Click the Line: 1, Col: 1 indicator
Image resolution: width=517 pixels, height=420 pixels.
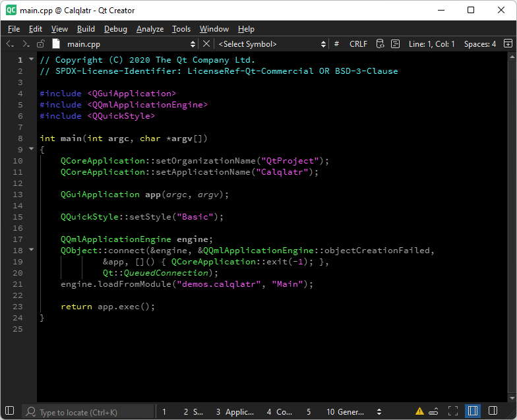pyautogui.click(x=431, y=44)
